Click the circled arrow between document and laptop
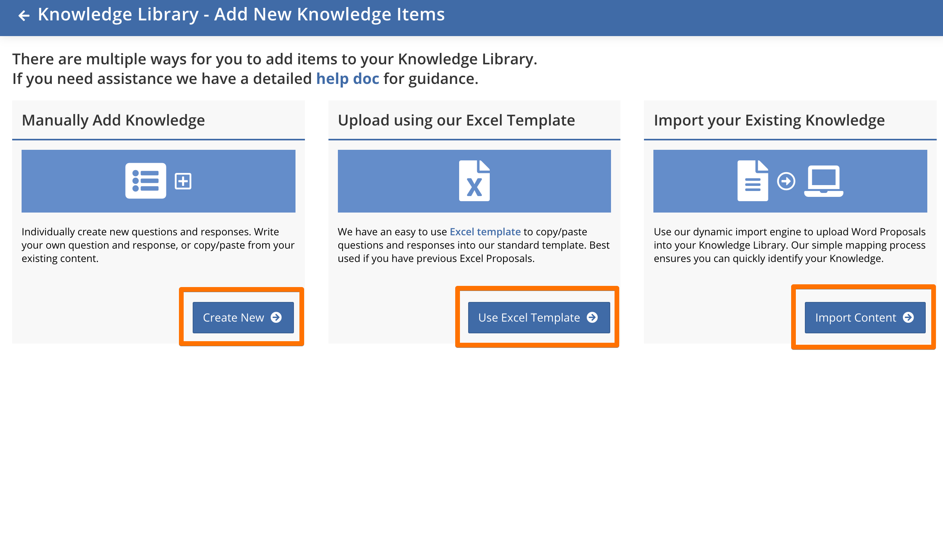943x560 pixels. 786,181
